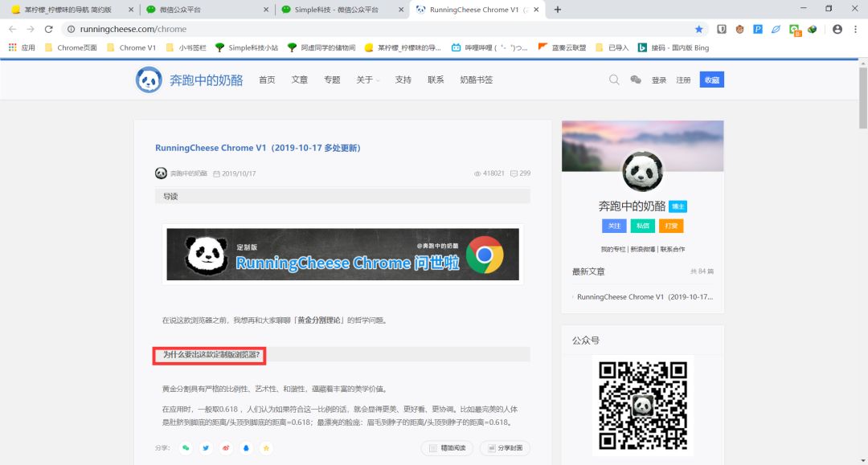Click the blue bookmark star icon

point(699,29)
